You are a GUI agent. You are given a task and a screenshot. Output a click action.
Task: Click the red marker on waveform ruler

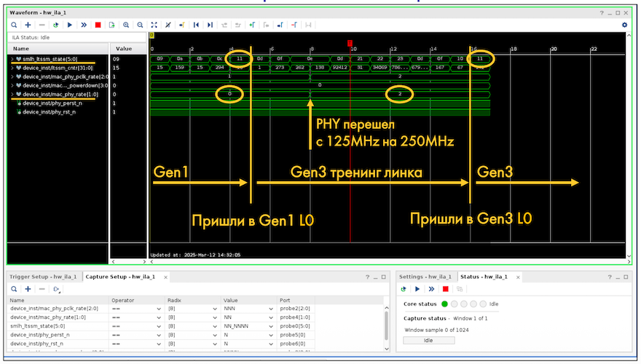point(350,43)
